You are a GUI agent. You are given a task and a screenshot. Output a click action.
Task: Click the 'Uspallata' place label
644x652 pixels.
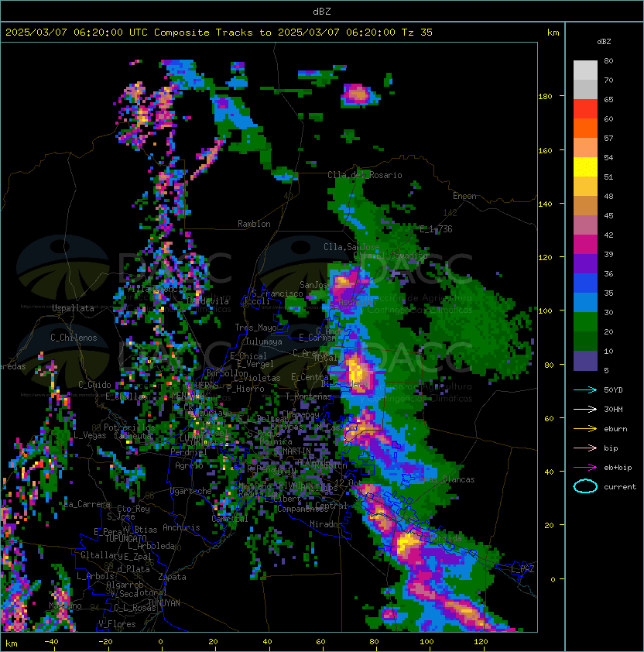click(x=73, y=308)
